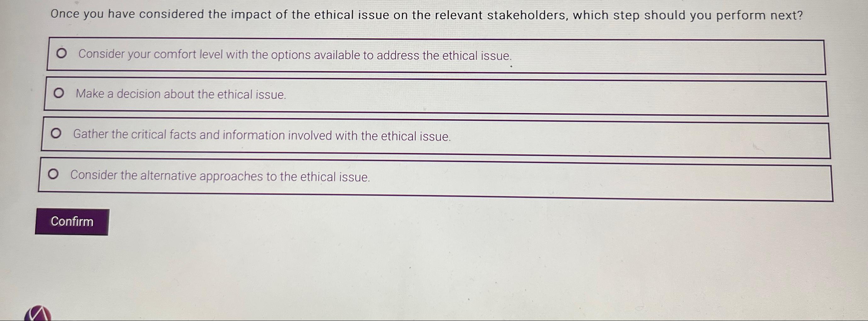Select the "Consider the alternative approaches" radio button
Screen dimensions: 868x321
53,174
